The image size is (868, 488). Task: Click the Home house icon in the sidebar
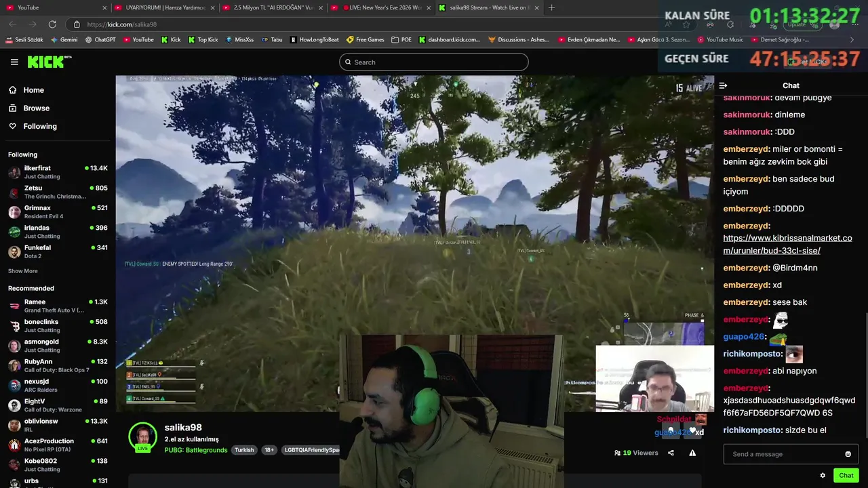12,90
